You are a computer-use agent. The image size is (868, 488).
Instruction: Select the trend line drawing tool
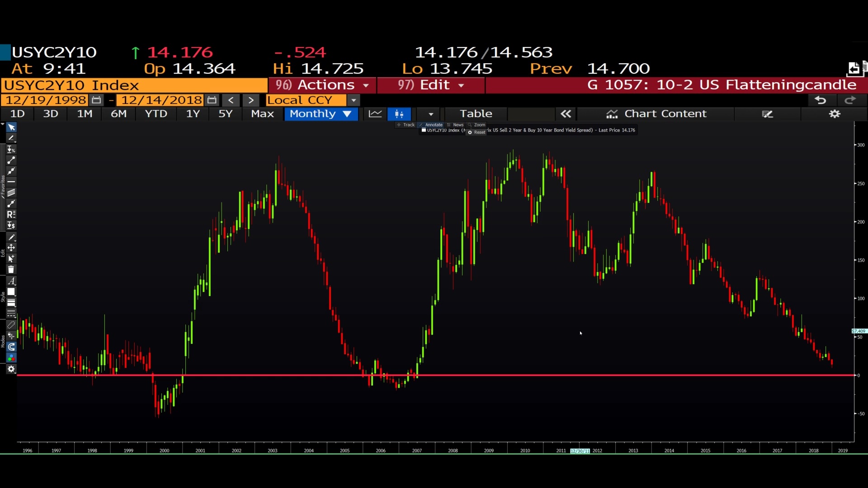click(11, 160)
